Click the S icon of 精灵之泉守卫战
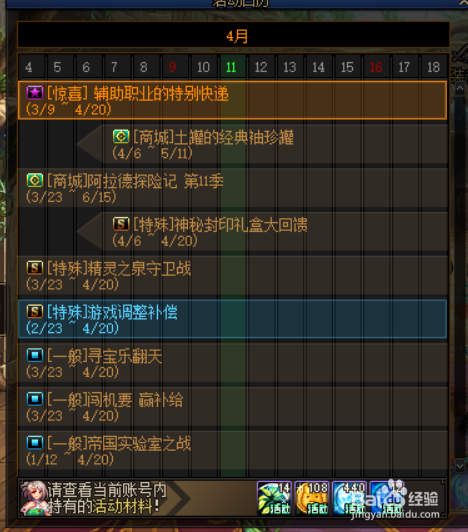The width and height of the screenshot is (468, 532). (35, 268)
